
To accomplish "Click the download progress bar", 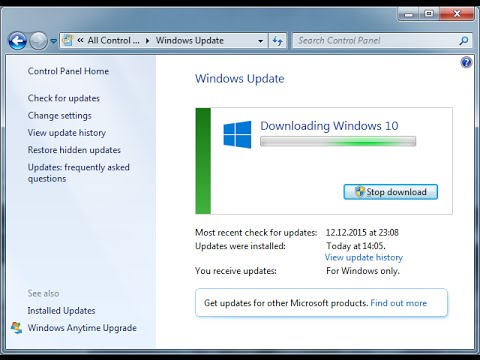I will click(x=338, y=141).
